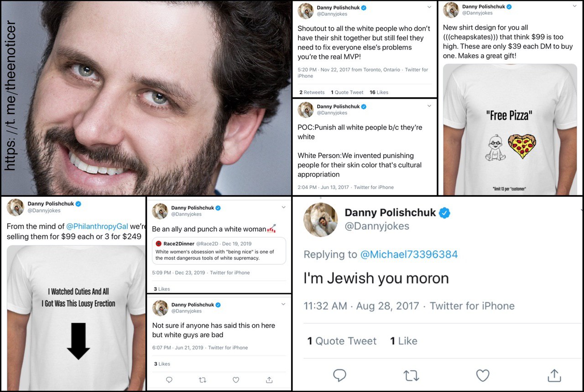Click share icon under "white guys are bad"
Image resolution: width=584 pixels, height=392 pixels.
269,380
